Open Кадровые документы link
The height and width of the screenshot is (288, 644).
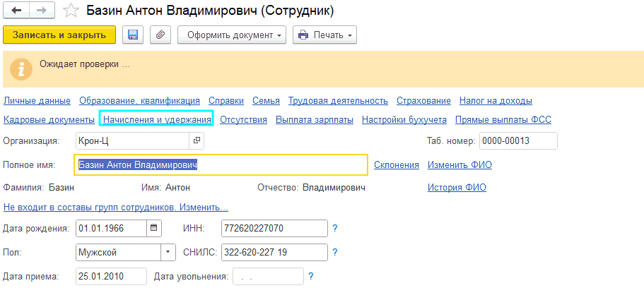click(x=49, y=120)
